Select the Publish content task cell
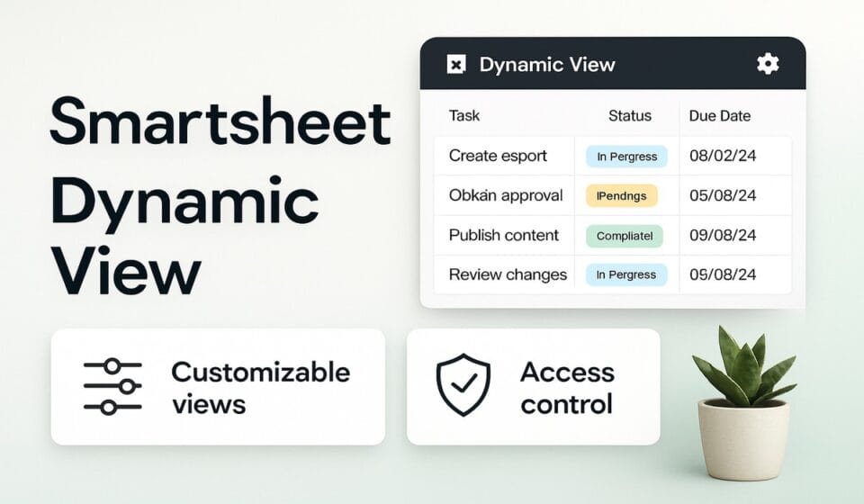864x504 pixels. (504, 235)
